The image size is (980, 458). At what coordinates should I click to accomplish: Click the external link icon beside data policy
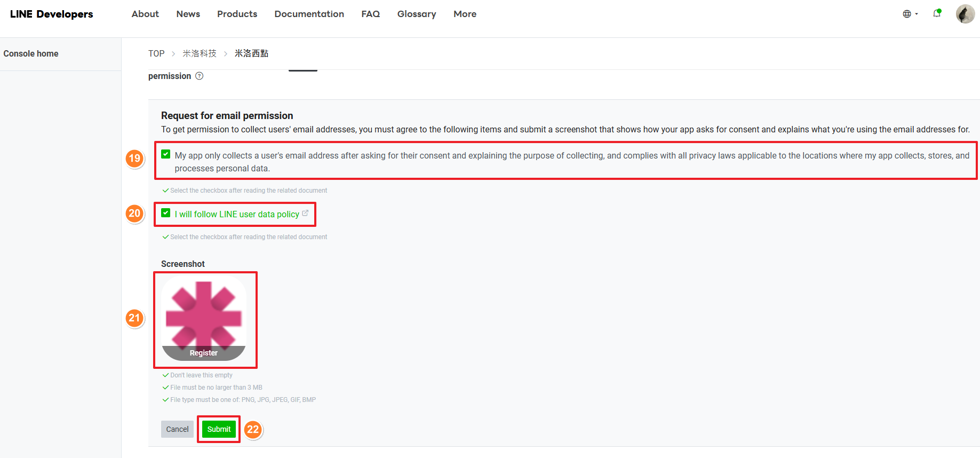click(305, 213)
